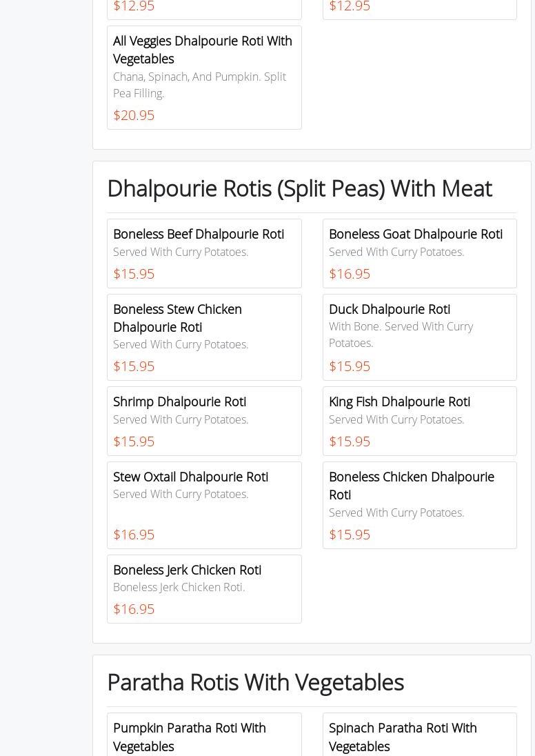
Task: Select the Boneless Jerk Chicken Roti title
Action: tap(187, 570)
